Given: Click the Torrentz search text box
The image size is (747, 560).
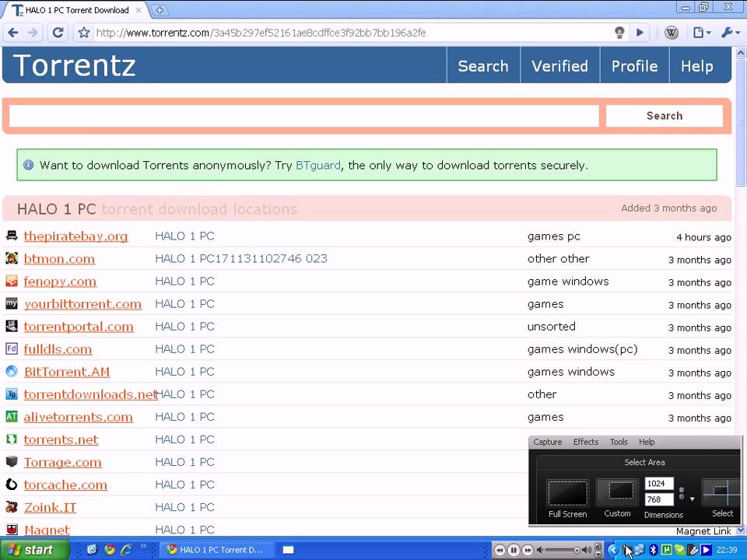Looking at the screenshot, I should (x=304, y=116).
